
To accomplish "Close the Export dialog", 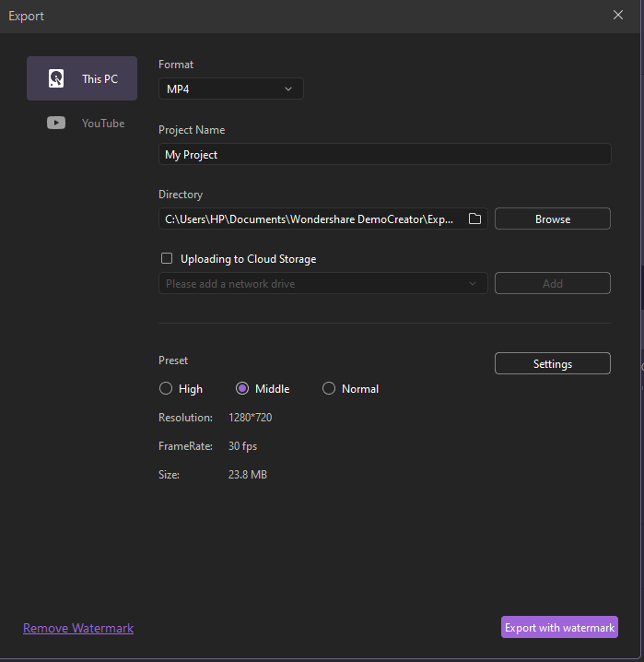I will 618,15.
